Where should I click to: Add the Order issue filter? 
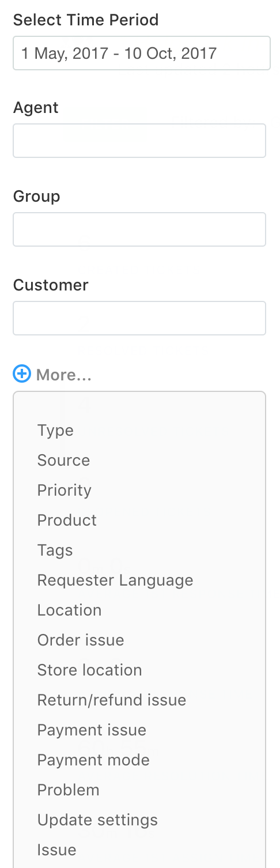pos(81,640)
